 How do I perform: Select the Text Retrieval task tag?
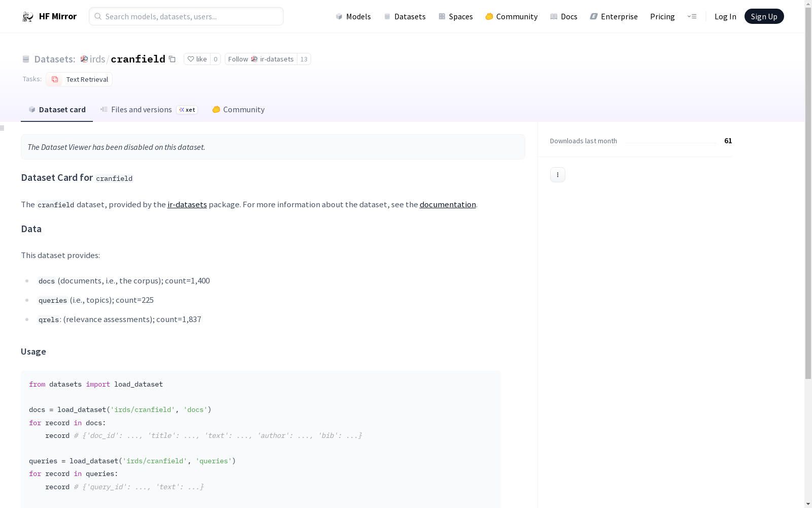79,79
